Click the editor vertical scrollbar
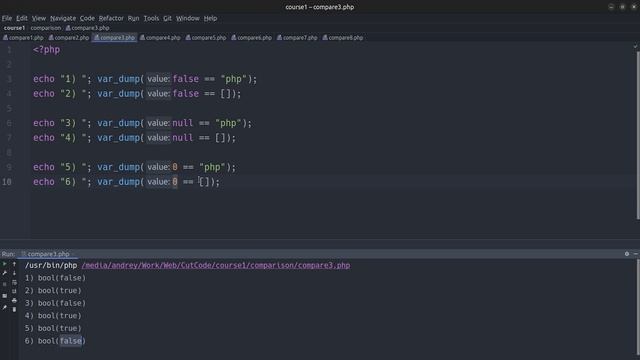This screenshot has width=640, height=360. tap(638, 135)
